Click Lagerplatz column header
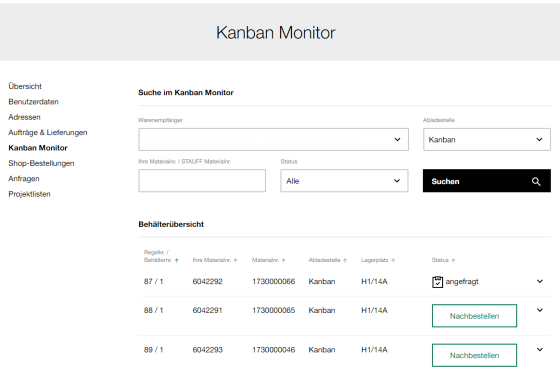Viewport: 560px width, 373px height. (x=375, y=260)
